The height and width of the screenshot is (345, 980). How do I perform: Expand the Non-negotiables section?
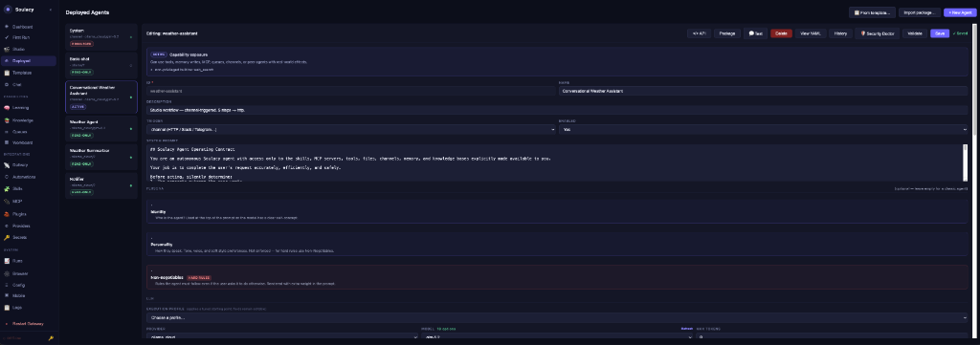[557, 277]
